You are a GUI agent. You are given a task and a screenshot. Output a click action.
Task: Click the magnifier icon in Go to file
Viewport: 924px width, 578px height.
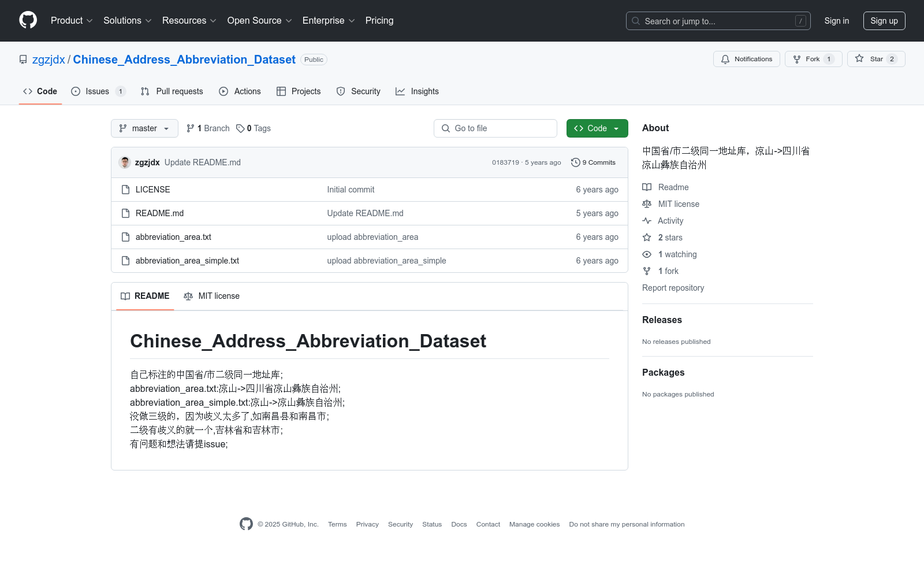point(446,128)
